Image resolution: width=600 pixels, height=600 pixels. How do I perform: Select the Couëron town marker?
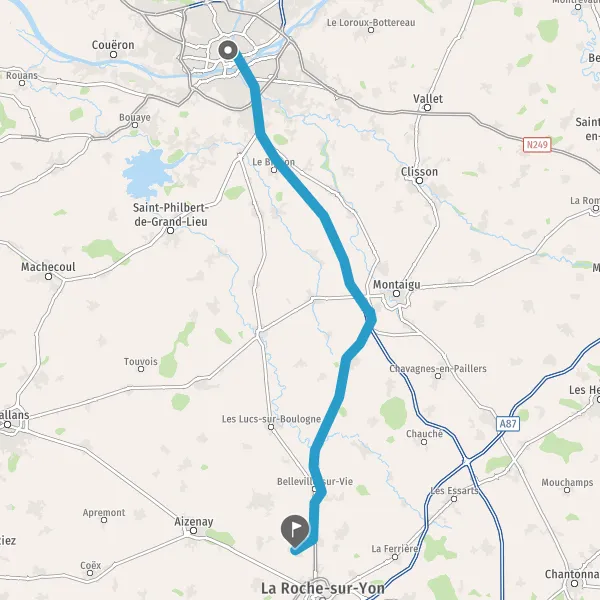(x=113, y=54)
